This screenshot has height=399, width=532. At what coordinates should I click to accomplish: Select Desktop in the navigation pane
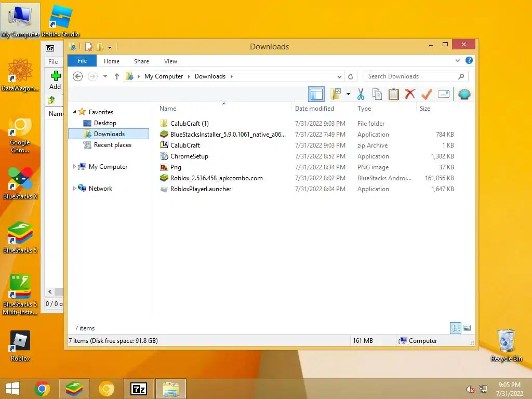click(105, 123)
